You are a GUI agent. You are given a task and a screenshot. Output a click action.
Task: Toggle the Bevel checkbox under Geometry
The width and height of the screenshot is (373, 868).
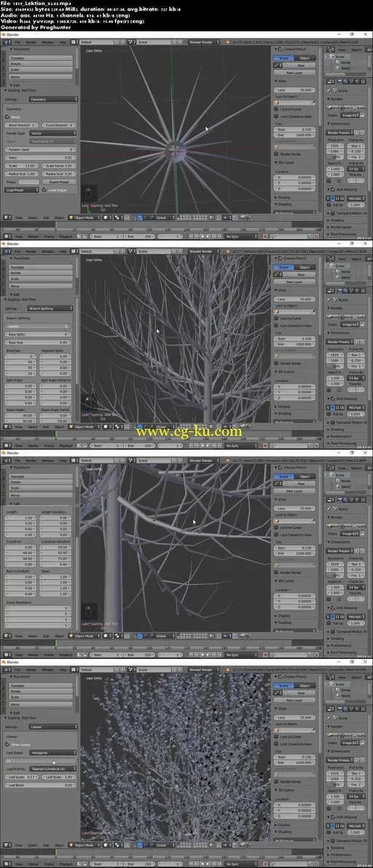point(8,117)
